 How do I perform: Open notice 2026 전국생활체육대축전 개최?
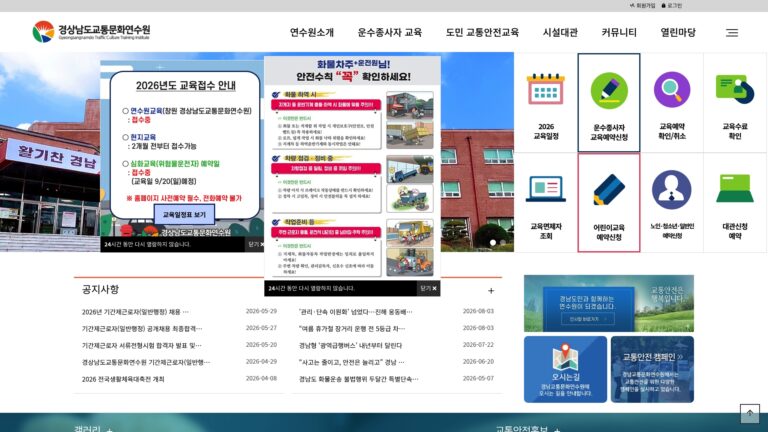123,379
